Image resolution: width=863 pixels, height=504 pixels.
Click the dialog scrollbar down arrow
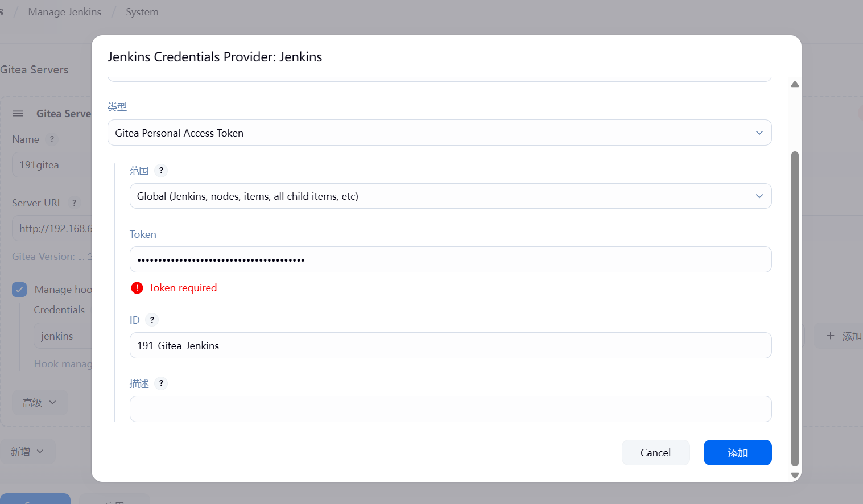coord(795,476)
